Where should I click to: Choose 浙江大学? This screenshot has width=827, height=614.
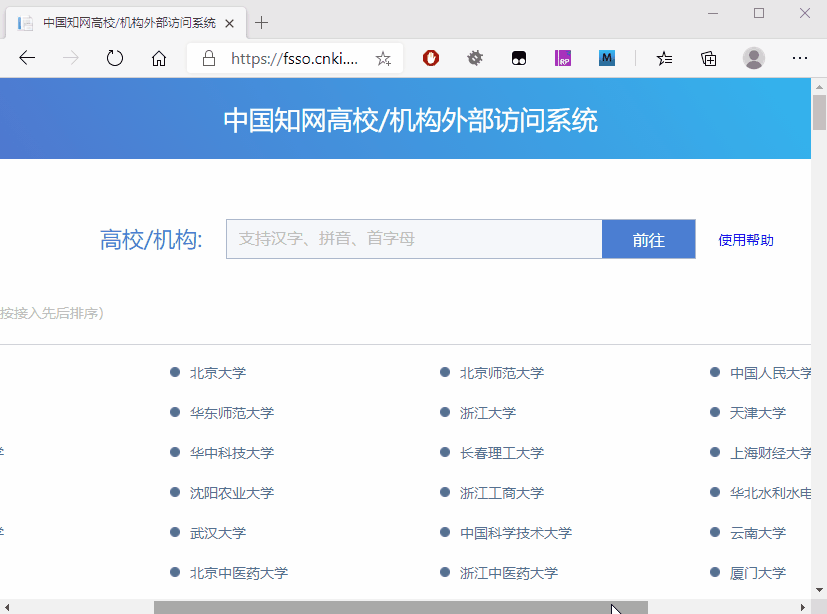pyautogui.click(x=488, y=412)
